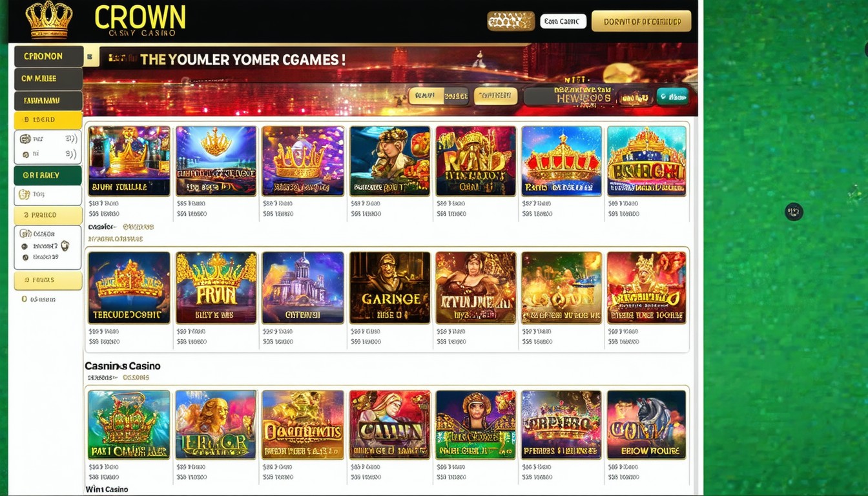Click the golden crown logo in header
The width and height of the screenshot is (868, 496).
point(49,20)
